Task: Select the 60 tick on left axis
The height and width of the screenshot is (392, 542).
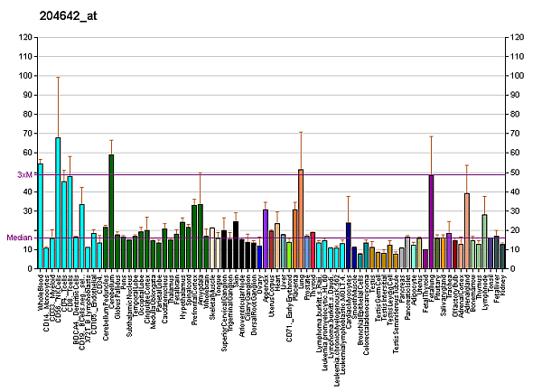Action: click(x=26, y=154)
